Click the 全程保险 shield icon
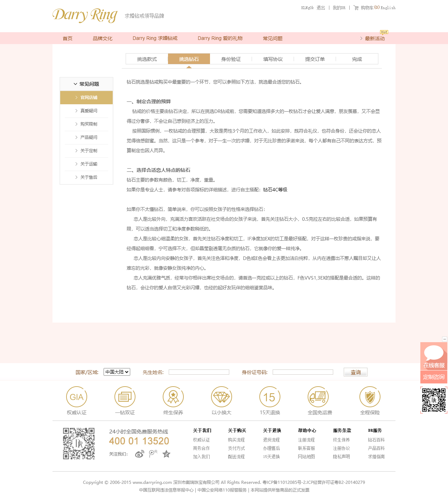 tap(370, 397)
